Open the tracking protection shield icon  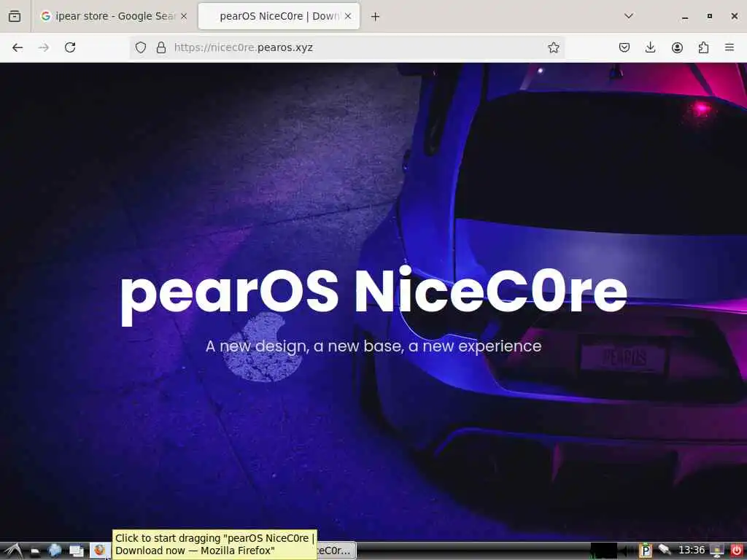(141, 47)
